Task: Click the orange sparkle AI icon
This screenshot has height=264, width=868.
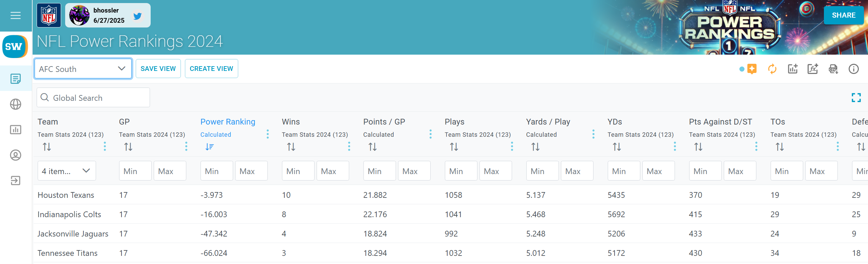Action: (x=752, y=69)
